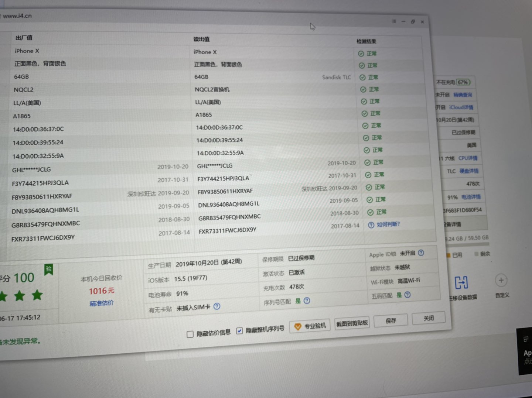Select the factory value G8R835479FQHNXMBC
This screenshot has width=532, height=398.
[x=46, y=224]
